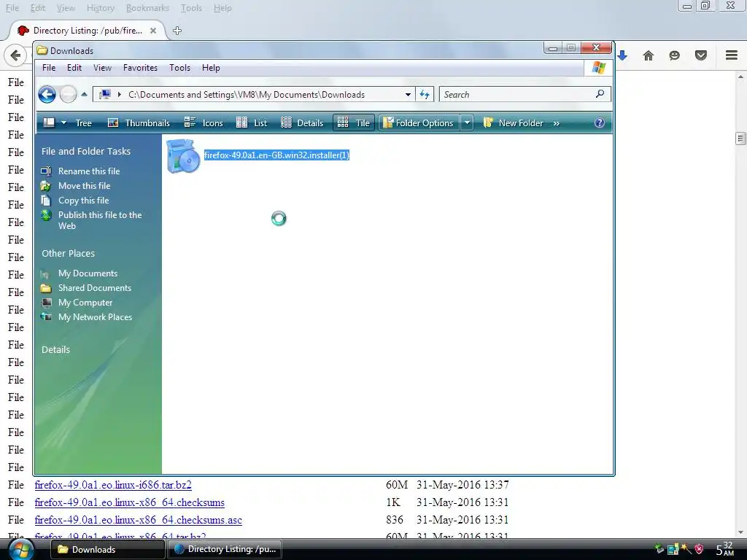
Task: Open the File menu in the Downloads window
Action: pyautogui.click(x=49, y=68)
